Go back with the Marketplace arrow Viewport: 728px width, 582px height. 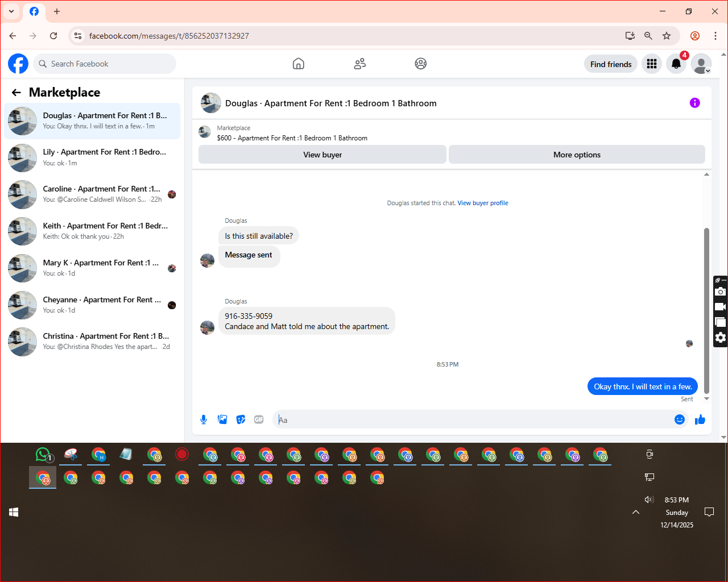(16, 93)
